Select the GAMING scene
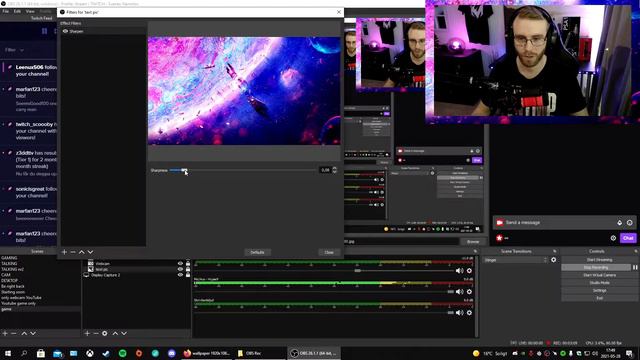640x360 pixels. coord(9,258)
